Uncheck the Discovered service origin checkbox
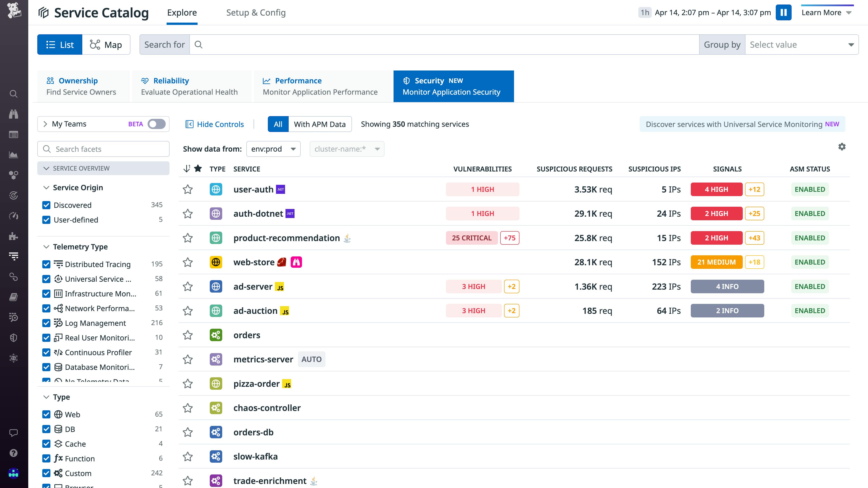This screenshot has width=868, height=488. (x=47, y=205)
